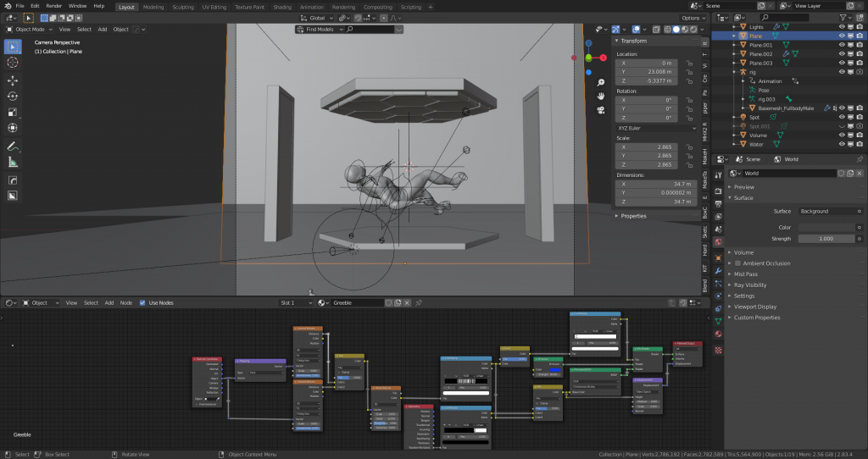This screenshot has height=459, width=868.
Task: Toggle the lock on Scale Z
Action: [689, 165]
